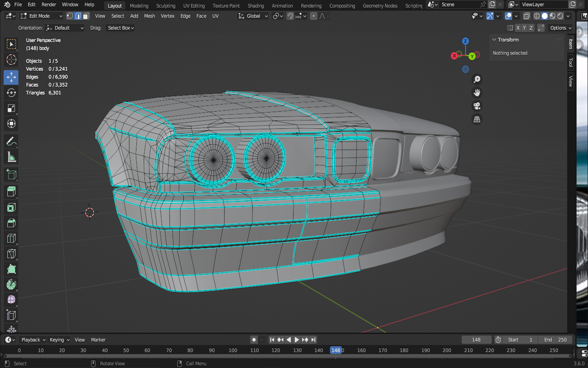The image size is (588, 368).
Task: Click the zoom viewport gizmo icon
Action: point(477,79)
